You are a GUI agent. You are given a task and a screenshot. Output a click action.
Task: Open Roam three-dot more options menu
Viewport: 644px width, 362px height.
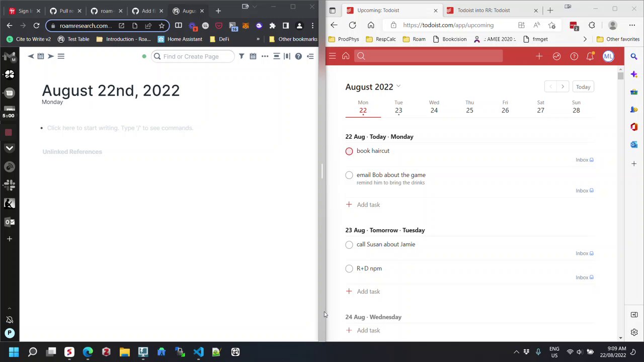pyautogui.click(x=265, y=56)
